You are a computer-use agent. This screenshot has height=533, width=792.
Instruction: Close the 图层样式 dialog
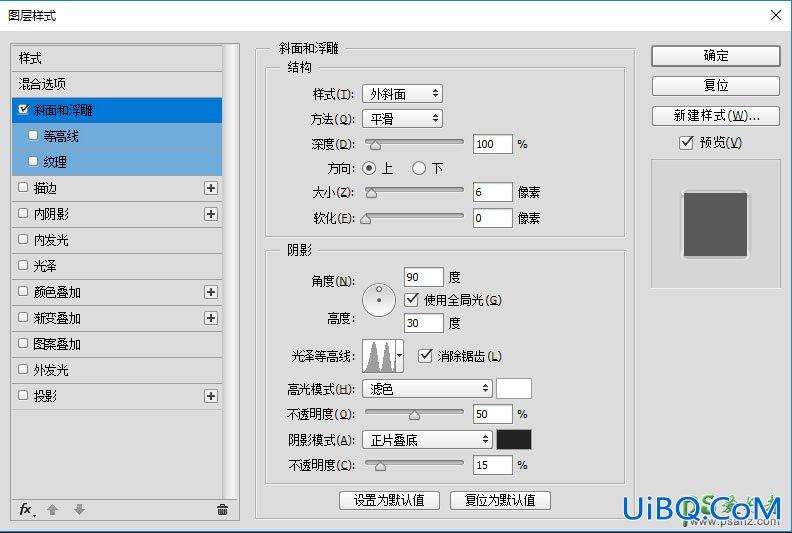[x=776, y=15]
